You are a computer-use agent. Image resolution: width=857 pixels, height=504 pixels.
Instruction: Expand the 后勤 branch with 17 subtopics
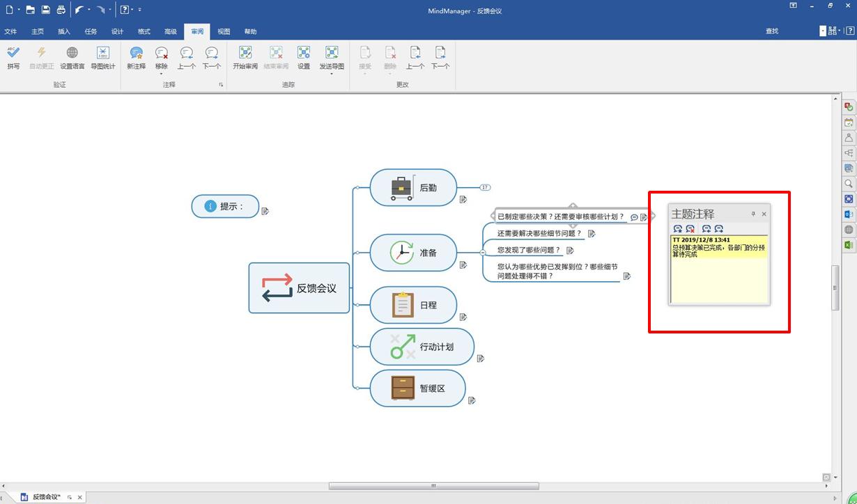pos(485,187)
